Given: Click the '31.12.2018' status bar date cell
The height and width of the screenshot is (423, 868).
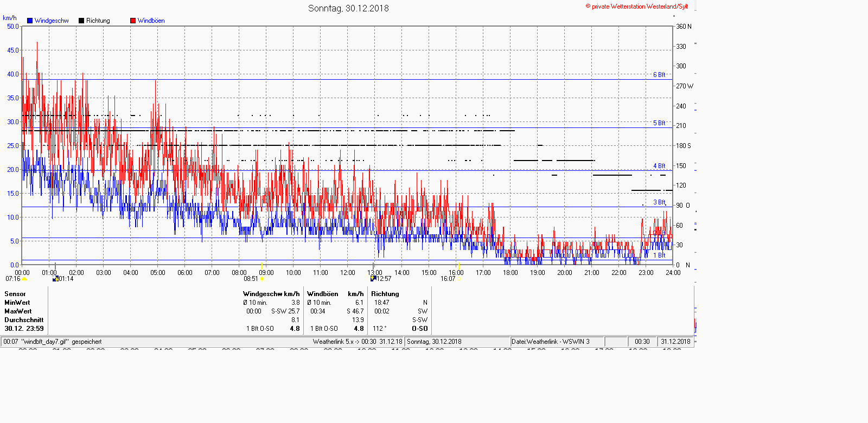Looking at the screenshot, I should point(675,342).
